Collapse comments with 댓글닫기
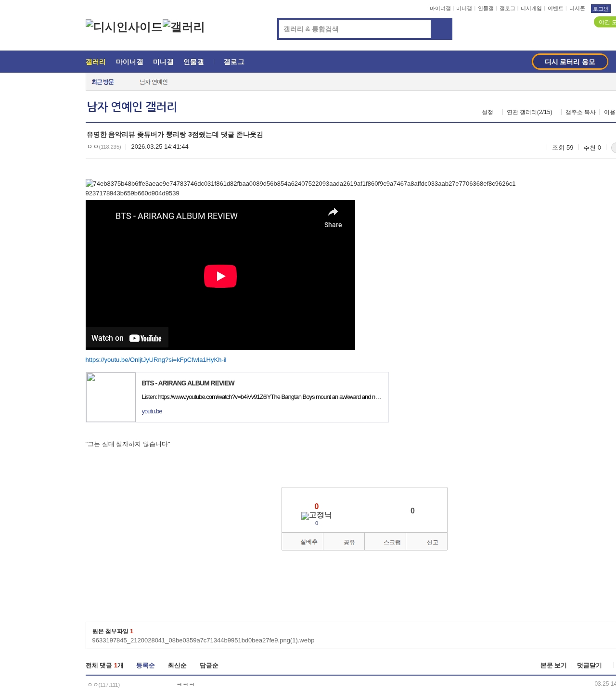 click(x=589, y=665)
